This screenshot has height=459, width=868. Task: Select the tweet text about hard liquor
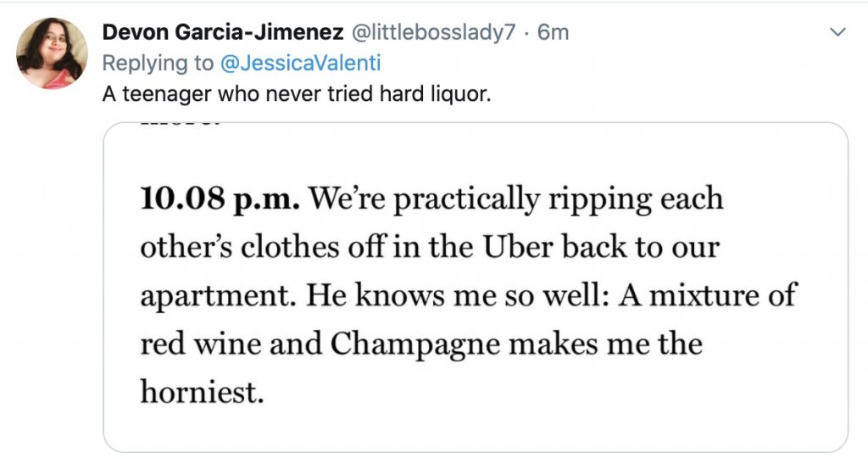pyautogui.click(x=297, y=94)
